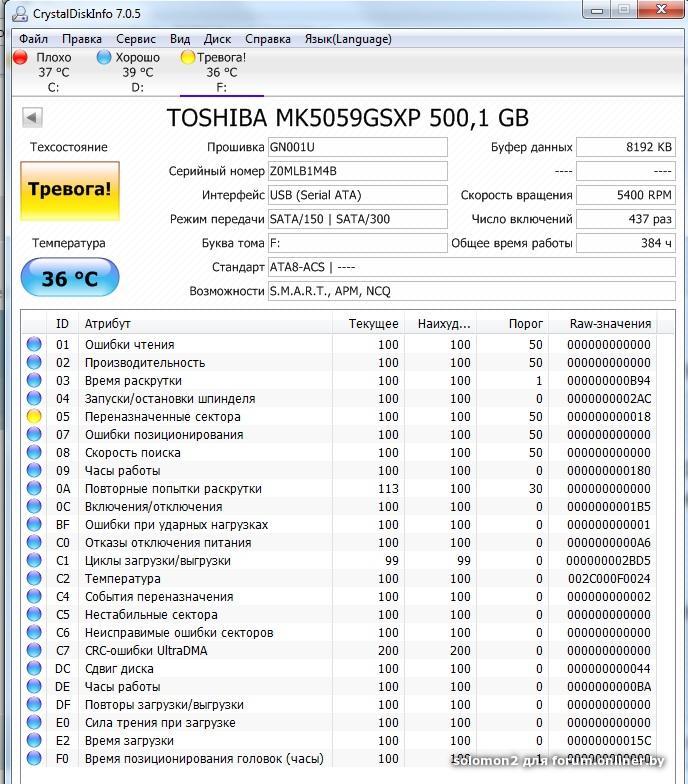Click blue status icon for Ошибки позиционирования
This screenshot has width=688, height=784.
pyautogui.click(x=34, y=434)
